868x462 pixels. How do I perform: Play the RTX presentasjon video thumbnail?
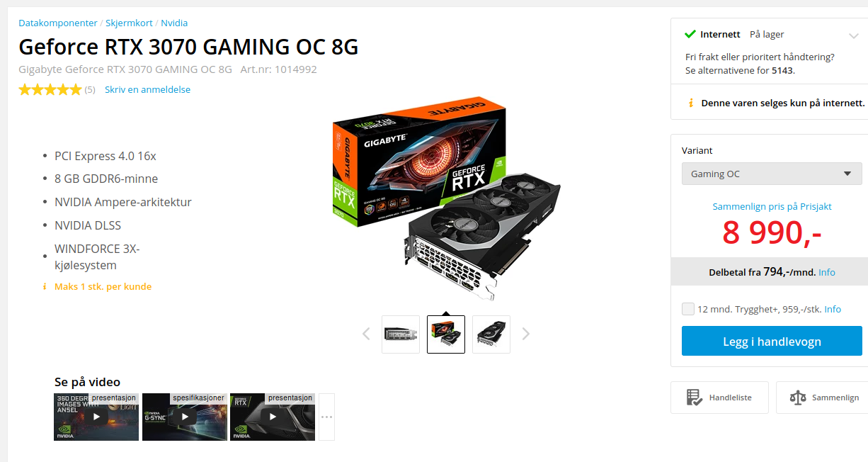point(272,417)
